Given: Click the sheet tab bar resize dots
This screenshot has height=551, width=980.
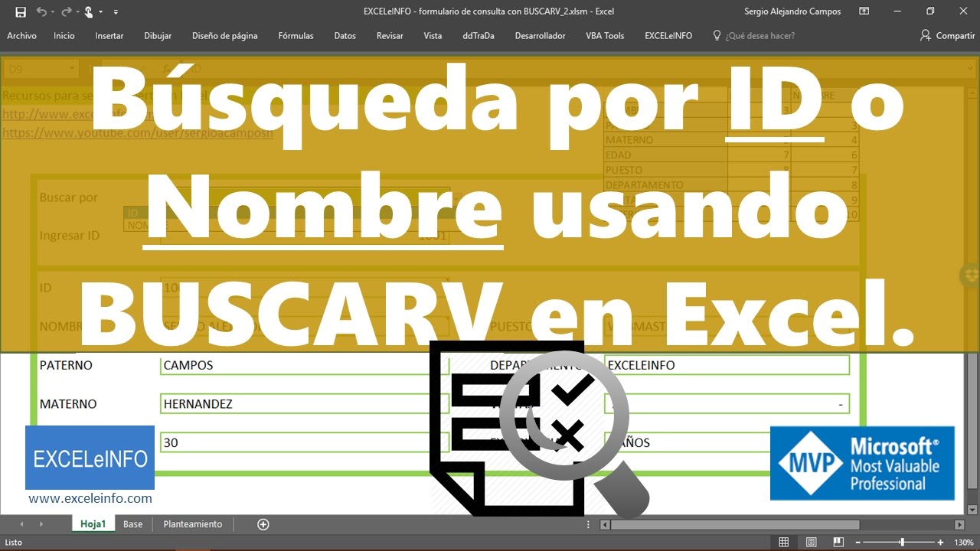Looking at the screenshot, I should tap(588, 525).
